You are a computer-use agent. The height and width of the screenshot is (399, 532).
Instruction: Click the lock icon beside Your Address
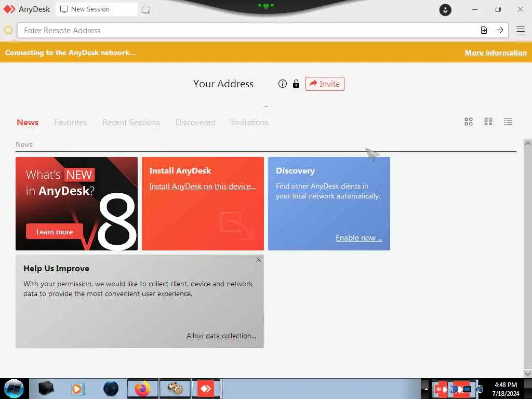click(x=296, y=84)
